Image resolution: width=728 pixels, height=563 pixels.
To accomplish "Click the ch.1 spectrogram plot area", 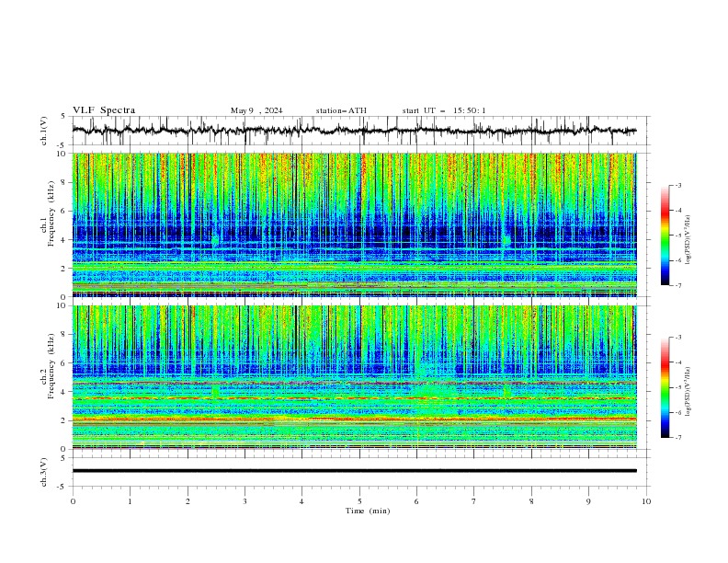I will pyautogui.click(x=354, y=224).
